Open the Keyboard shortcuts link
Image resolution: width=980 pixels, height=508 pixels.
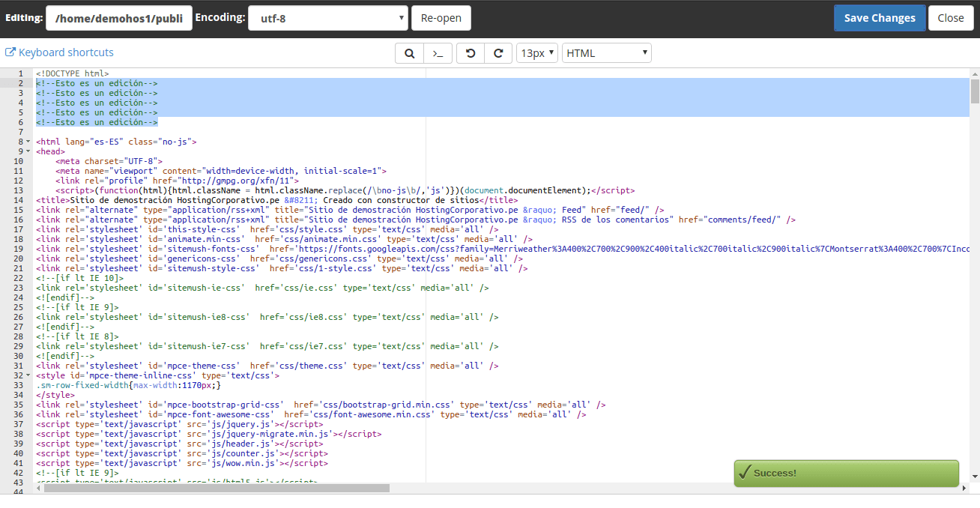click(x=66, y=52)
